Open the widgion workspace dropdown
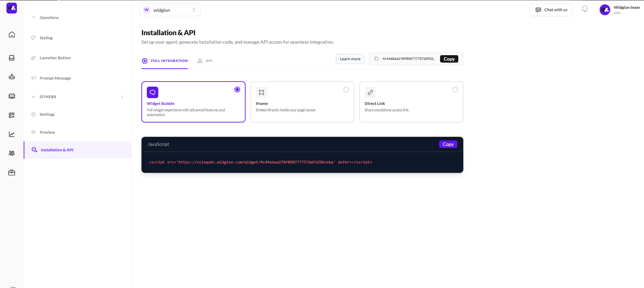Screen dimensions: 644x288 point(169,10)
